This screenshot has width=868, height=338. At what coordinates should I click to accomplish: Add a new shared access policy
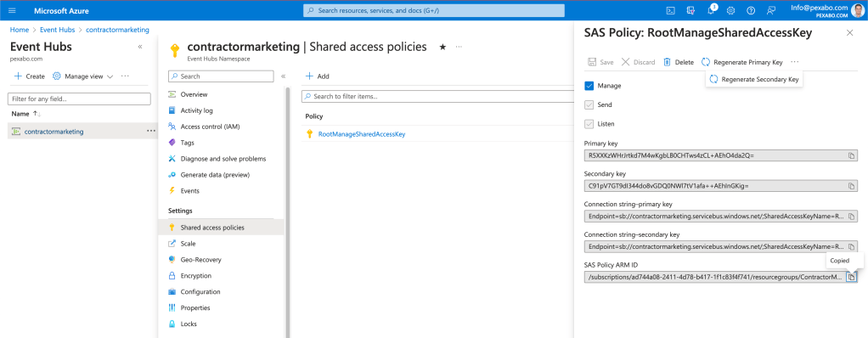tap(317, 76)
